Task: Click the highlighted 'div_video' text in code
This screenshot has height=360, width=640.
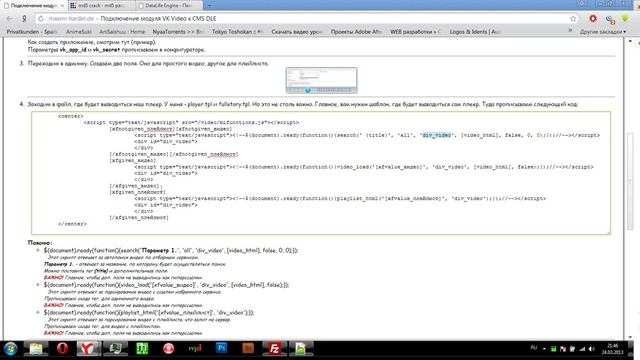Action: [437, 135]
